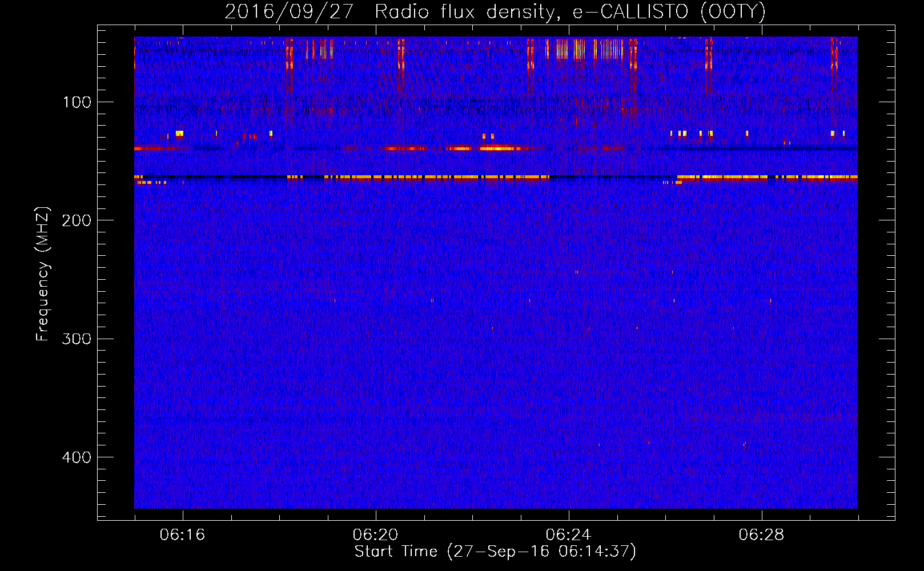Click the spectrogram plot area

point(496,273)
